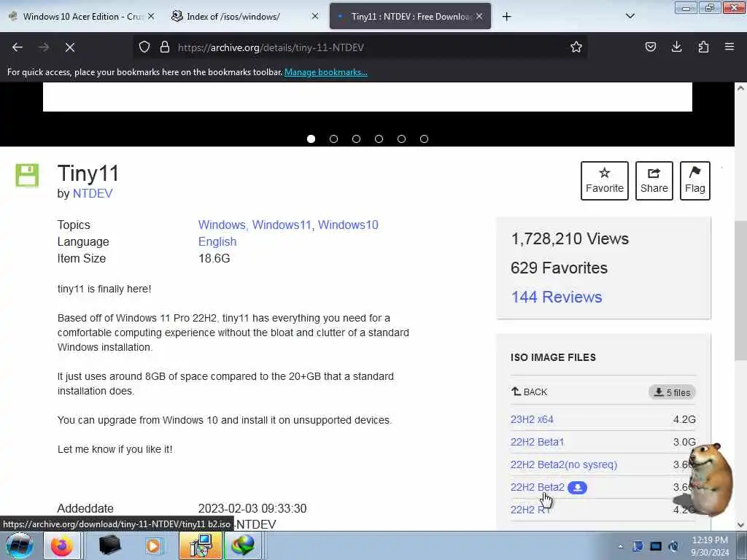Click the Favorite star button
The image size is (747, 560).
click(x=604, y=181)
